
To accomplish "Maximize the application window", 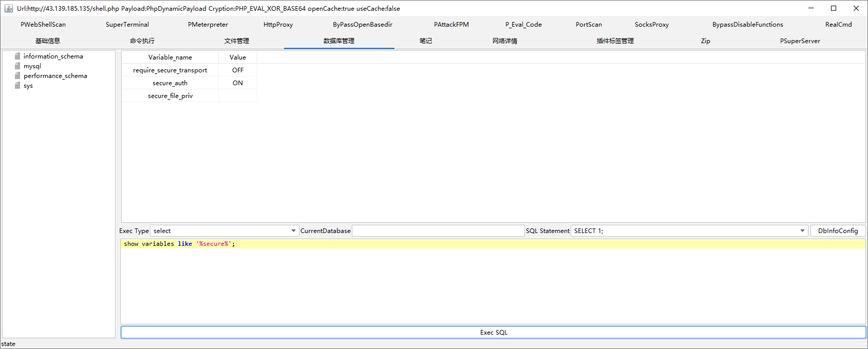I will click(x=834, y=8).
